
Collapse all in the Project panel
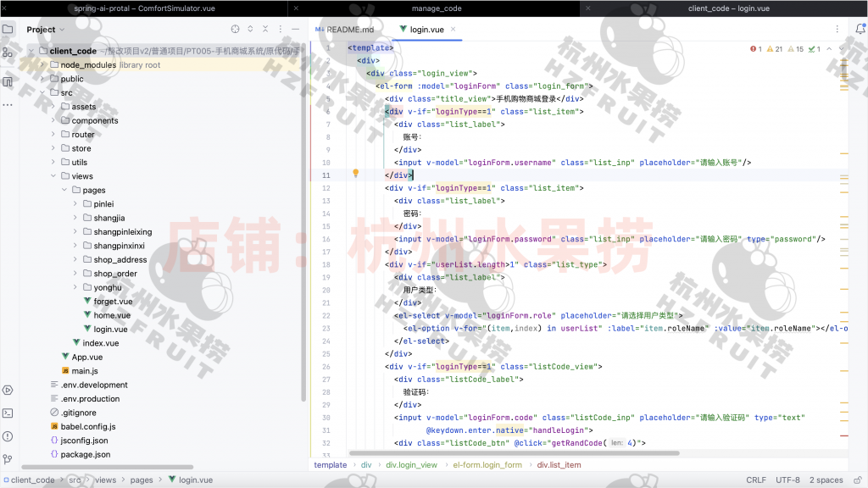tap(265, 30)
